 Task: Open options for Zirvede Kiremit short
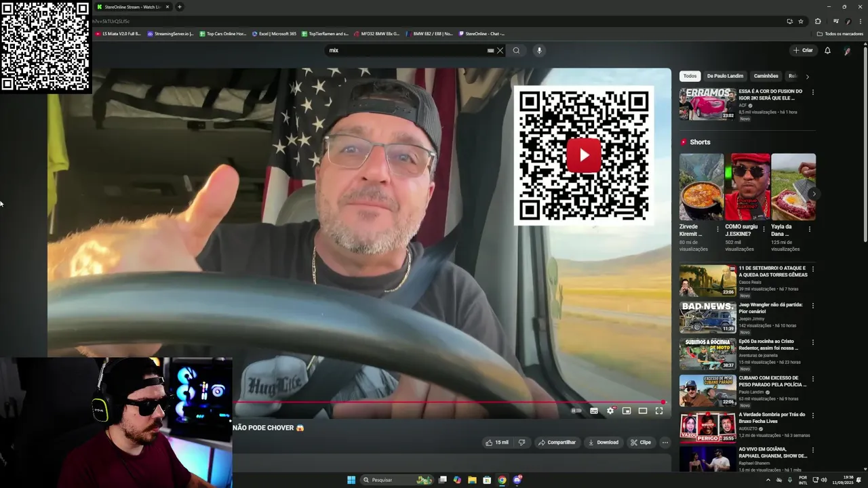[717, 229]
